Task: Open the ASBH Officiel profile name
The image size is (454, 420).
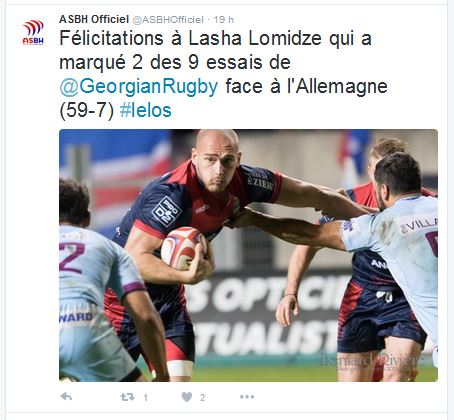Action: click(x=94, y=19)
